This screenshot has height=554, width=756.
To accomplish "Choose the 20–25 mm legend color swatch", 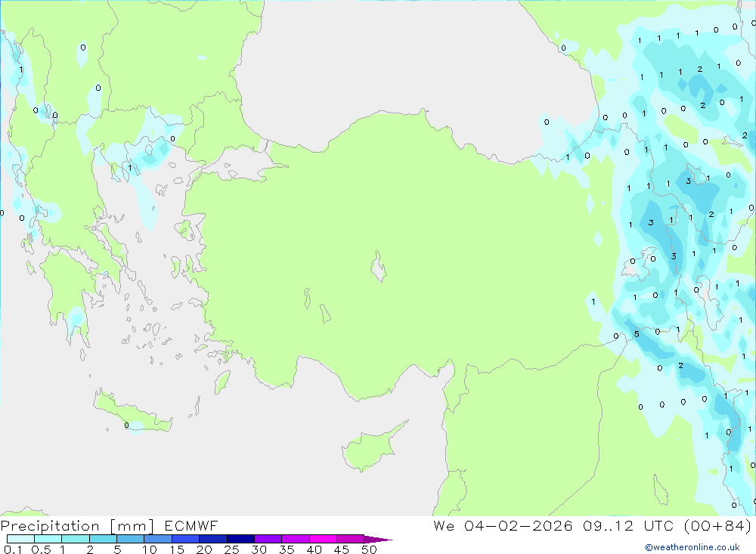I will click(x=213, y=539).
